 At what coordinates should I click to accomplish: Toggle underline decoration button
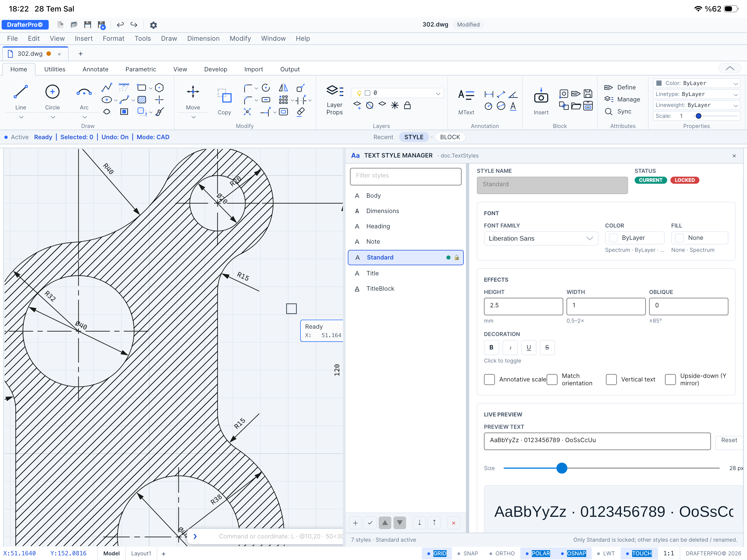[529, 347]
